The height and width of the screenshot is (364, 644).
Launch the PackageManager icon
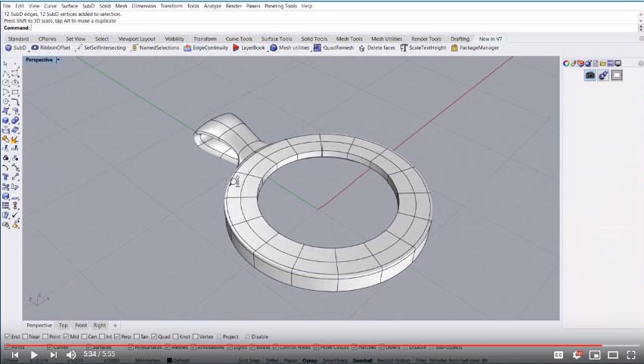pyautogui.click(x=454, y=48)
